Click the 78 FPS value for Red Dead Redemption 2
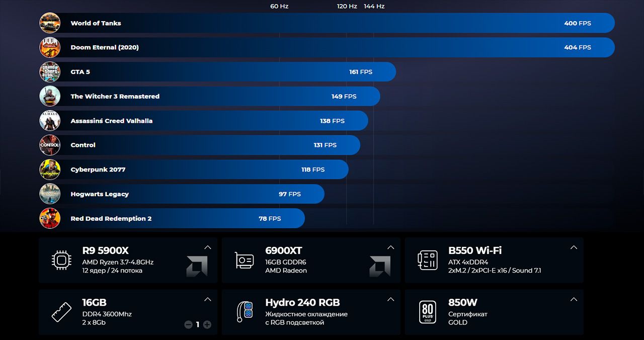This screenshot has height=340, width=644. [270, 218]
